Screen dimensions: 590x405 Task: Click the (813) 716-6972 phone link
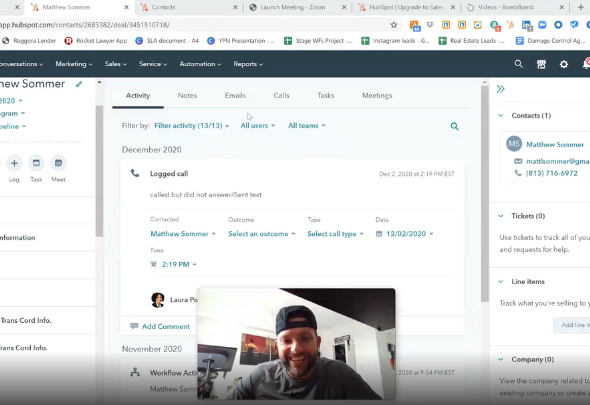click(x=552, y=173)
